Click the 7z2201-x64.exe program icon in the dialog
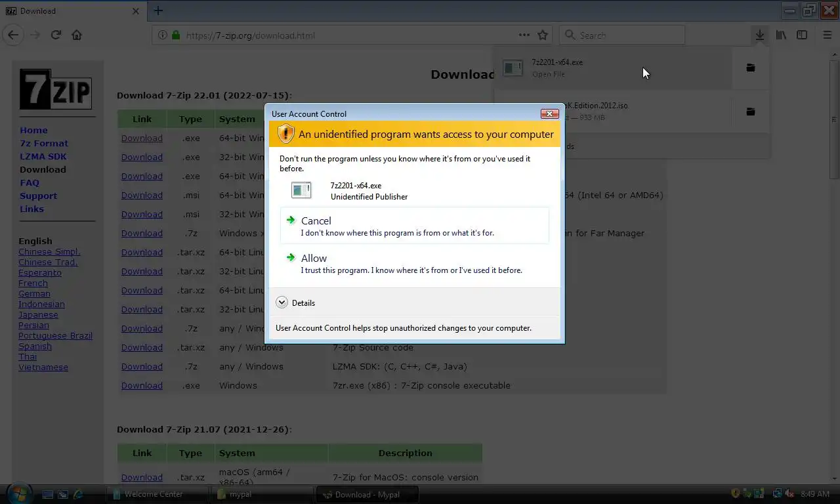The height and width of the screenshot is (504, 840). [301, 190]
